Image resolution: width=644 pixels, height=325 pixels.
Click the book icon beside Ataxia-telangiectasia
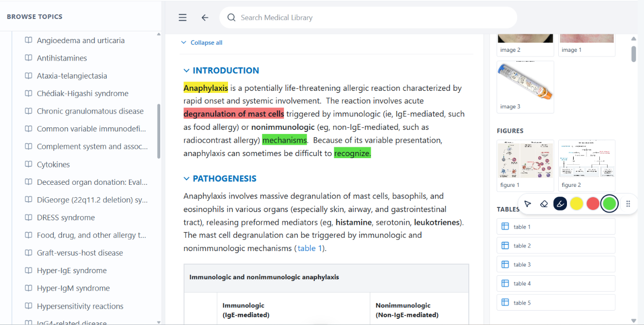(x=29, y=75)
